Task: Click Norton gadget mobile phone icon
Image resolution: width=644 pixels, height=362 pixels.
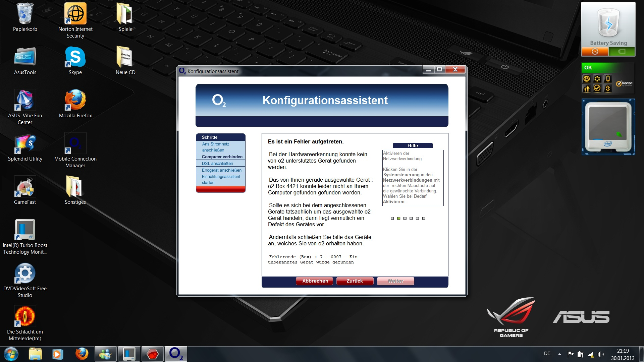Action: click(607, 79)
